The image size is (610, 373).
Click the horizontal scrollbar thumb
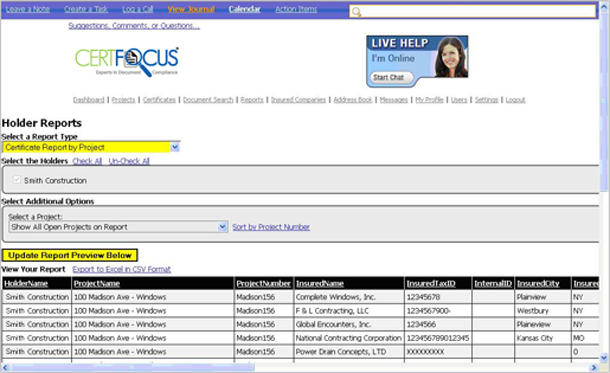tap(132, 367)
